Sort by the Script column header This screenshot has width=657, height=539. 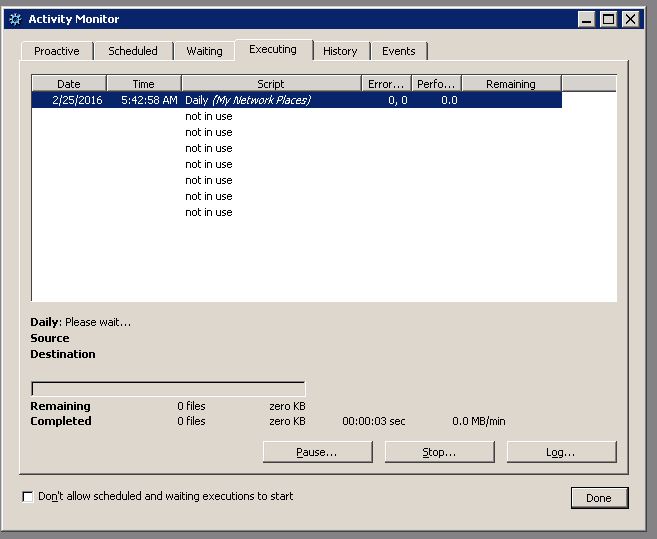pyautogui.click(x=271, y=84)
